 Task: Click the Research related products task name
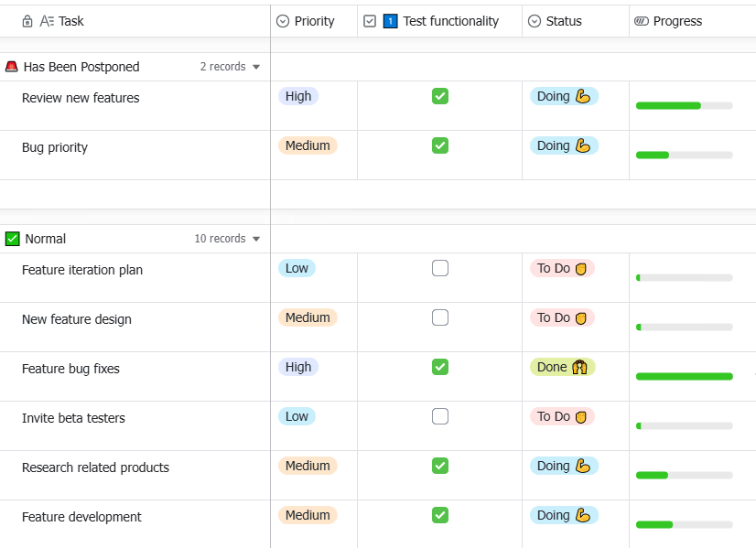click(95, 467)
